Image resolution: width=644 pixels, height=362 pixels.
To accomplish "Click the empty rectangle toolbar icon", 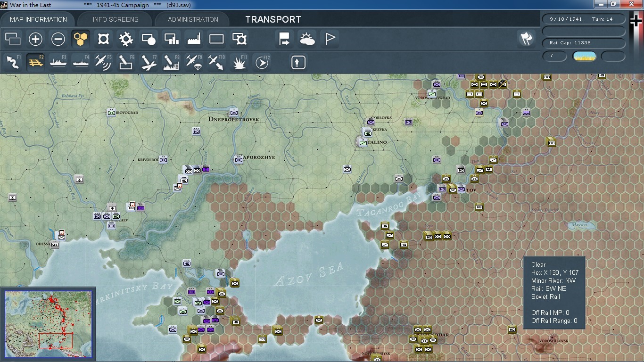I will [x=216, y=39].
